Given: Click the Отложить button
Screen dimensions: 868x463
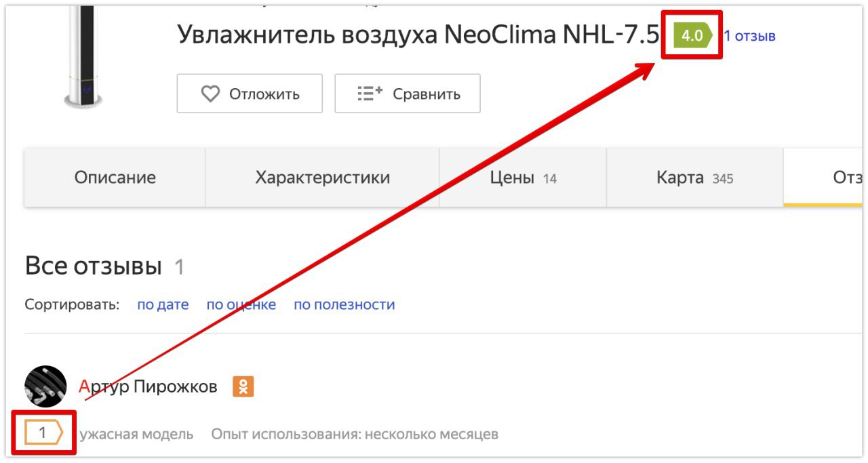Looking at the screenshot, I should (x=250, y=94).
